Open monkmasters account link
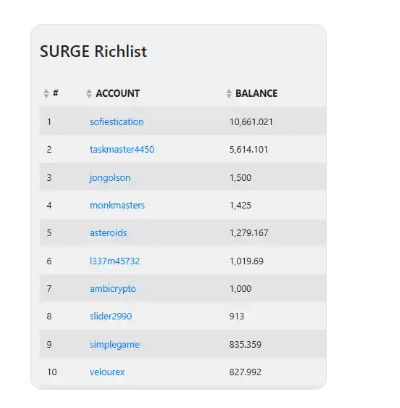This screenshot has width=400, height=408. coord(117,205)
